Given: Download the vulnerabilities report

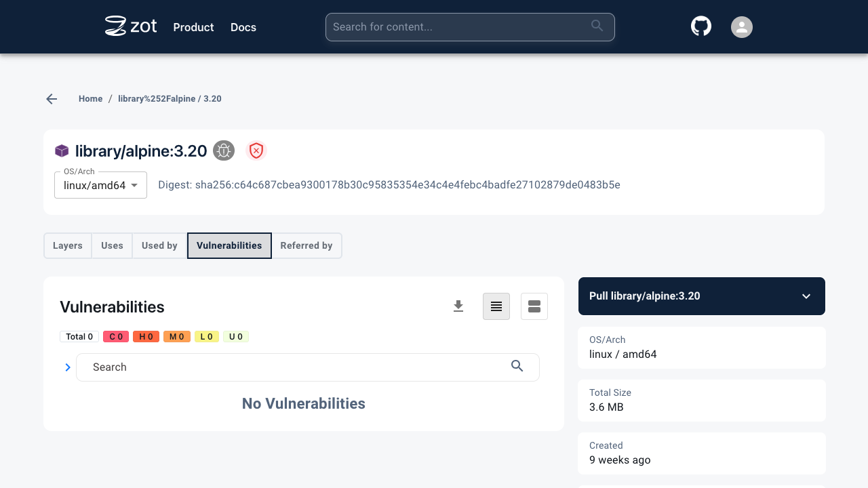Looking at the screenshot, I should pyautogui.click(x=458, y=306).
